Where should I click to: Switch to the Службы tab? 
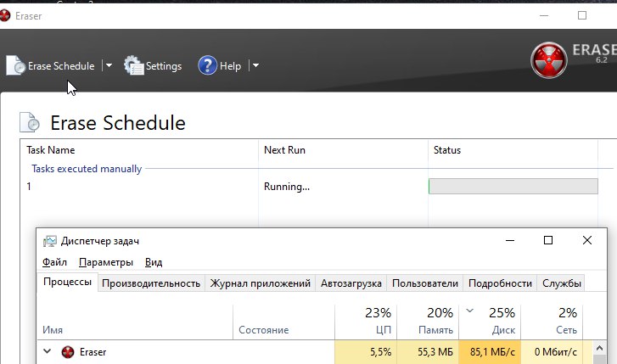[x=562, y=283]
